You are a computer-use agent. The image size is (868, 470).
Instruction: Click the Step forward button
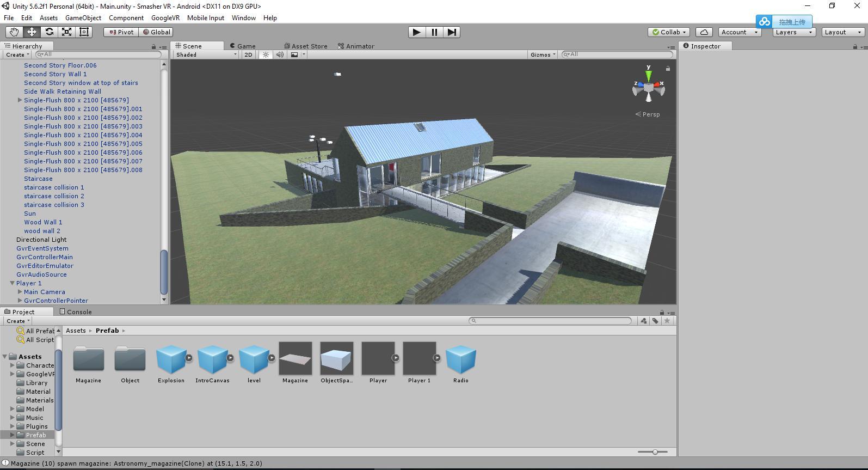click(452, 32)
